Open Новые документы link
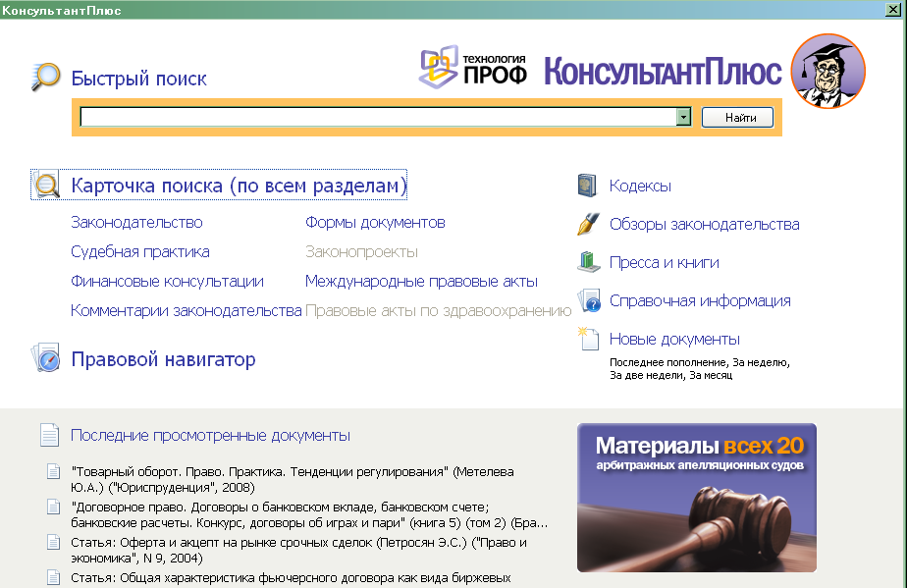Image resolution: width=907 pixels, height=588 pixels. (x=674, y=339)
